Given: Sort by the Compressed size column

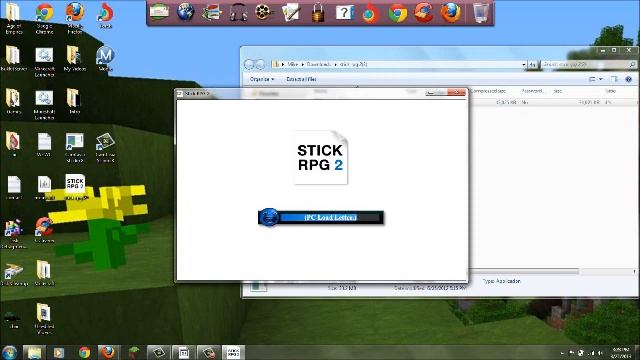Looking at the screenshot, I should pos(488,91).
